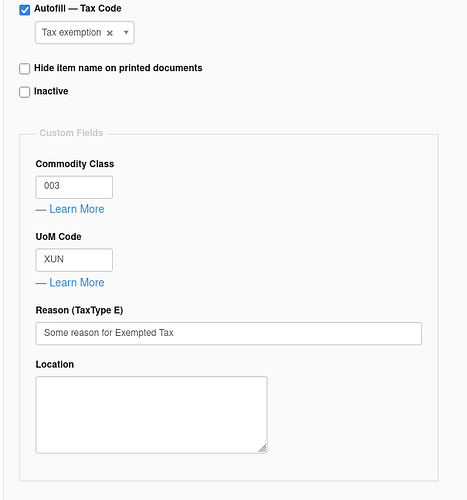Enable Hide item name on printed documents
467x500 pixels.
(24, 69)
